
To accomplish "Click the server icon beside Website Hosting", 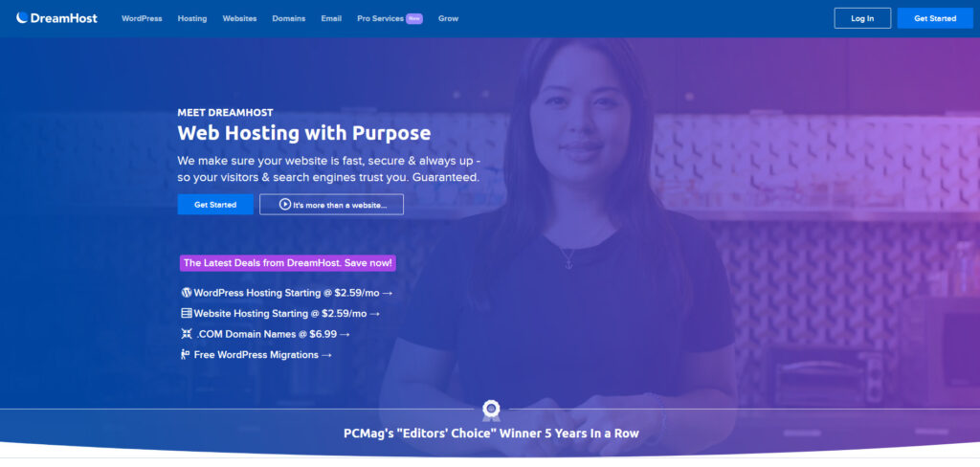I will (x=187, y=313).
